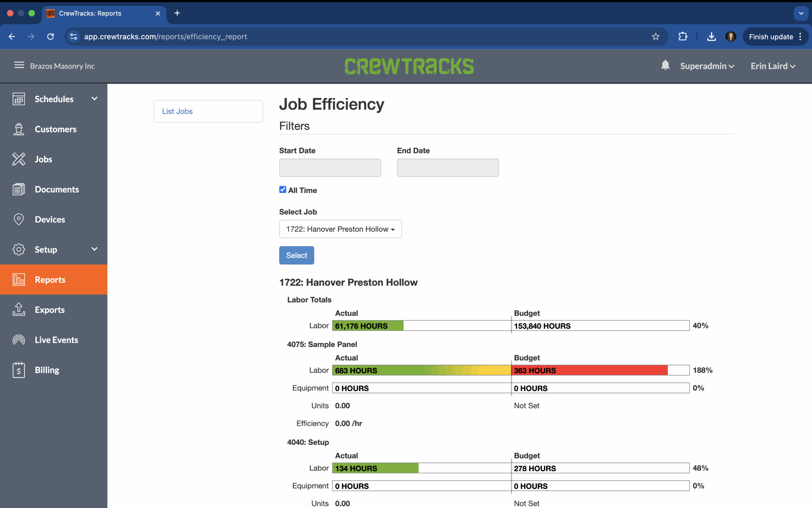The height and width of the screenshot is (508, 812).
Task: Open the Superadmin dropdown
Action: [x=707, y=66]
